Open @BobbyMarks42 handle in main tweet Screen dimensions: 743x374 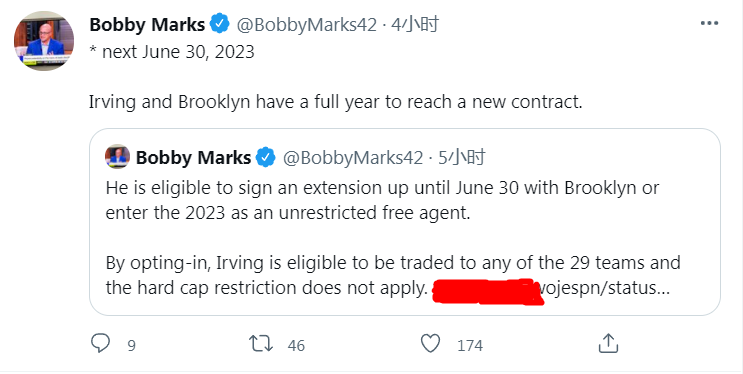click(307, 25)
